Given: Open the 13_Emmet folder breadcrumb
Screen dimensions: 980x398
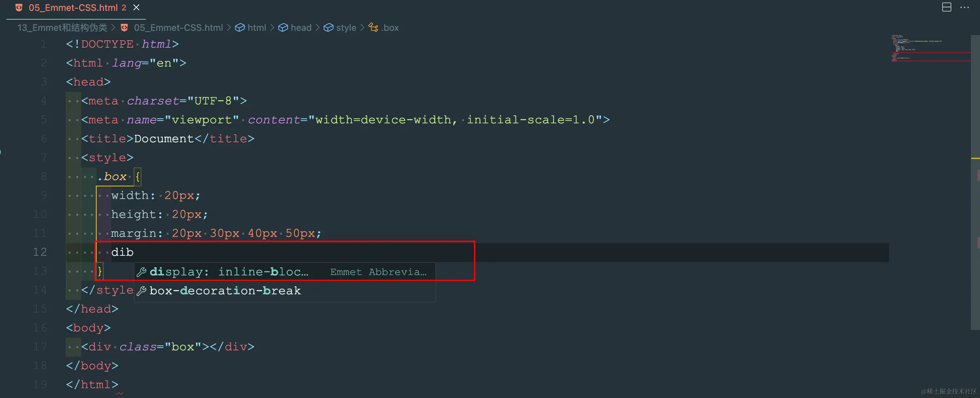Looking at the screenshot, I should pos(62,28).
